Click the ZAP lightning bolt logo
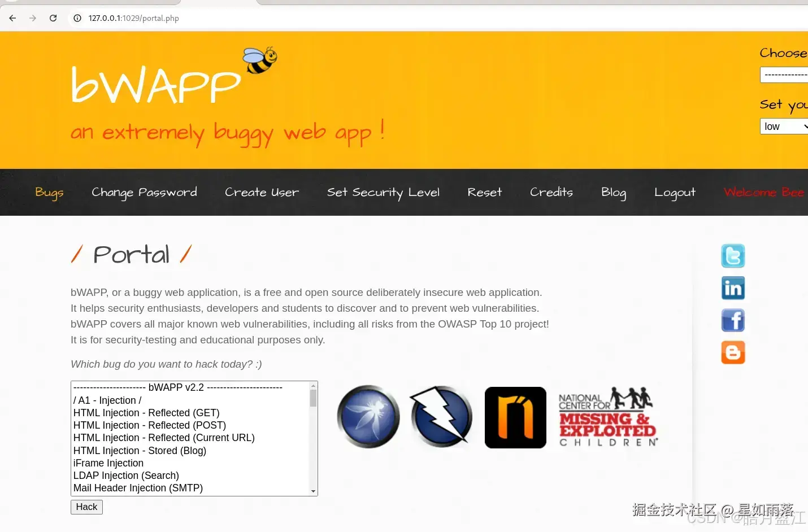 pos(441,417)
